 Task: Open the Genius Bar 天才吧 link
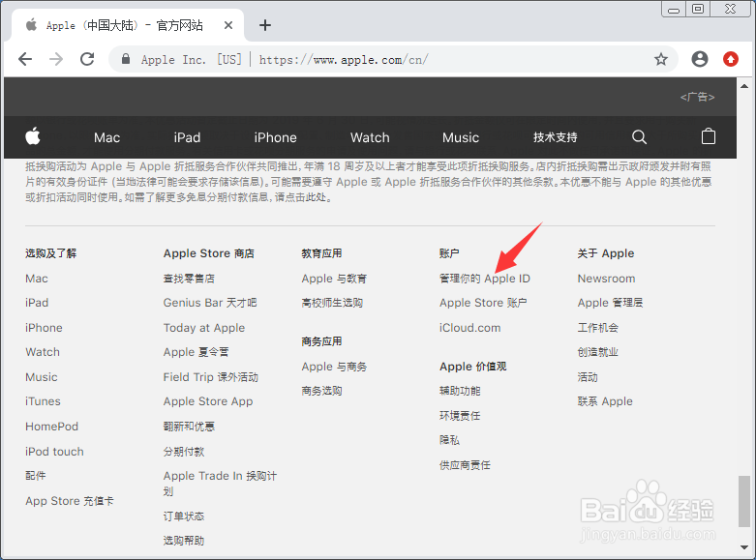210,303
